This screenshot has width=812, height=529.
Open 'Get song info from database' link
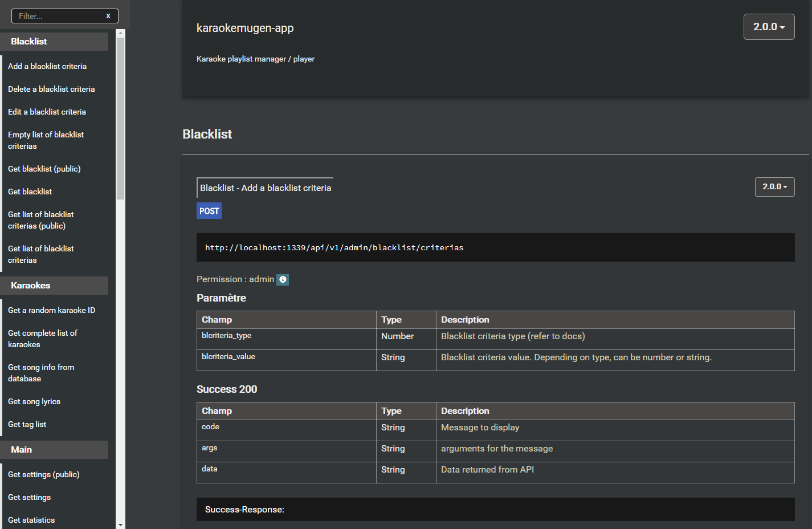[x=41, y=373]
